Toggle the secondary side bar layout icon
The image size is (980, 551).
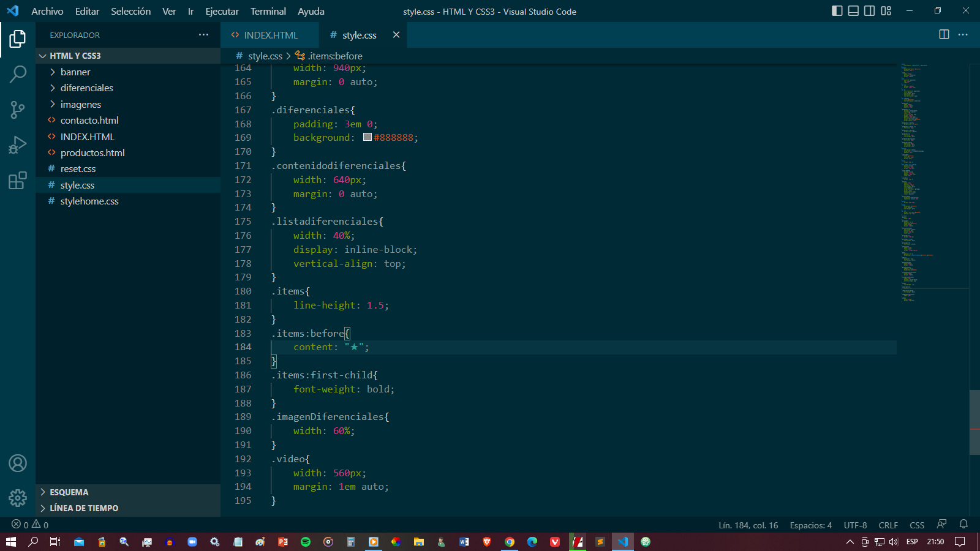coord(869,11)
